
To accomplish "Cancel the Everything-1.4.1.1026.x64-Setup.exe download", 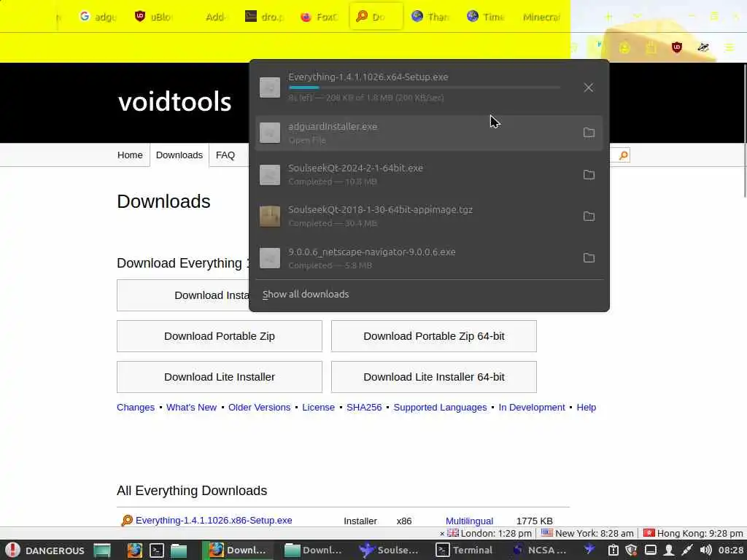I will (x=589, y=87).
